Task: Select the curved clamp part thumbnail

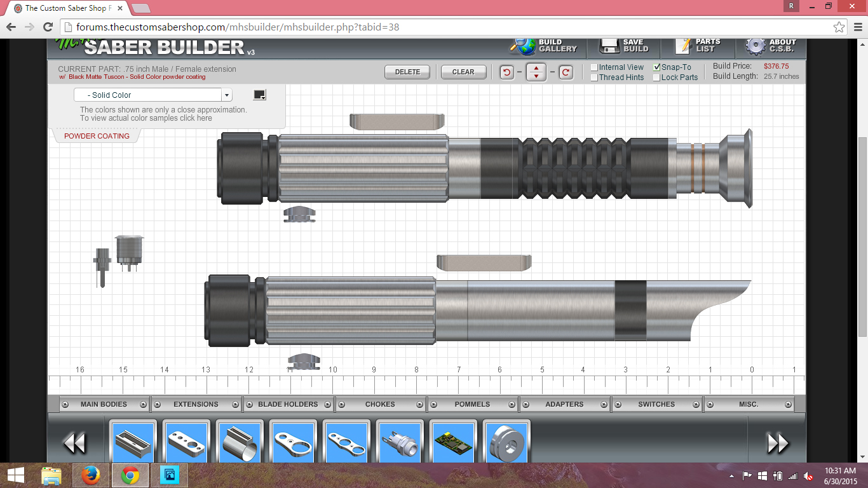Action: pyautogui.click(x=240, y=442)
